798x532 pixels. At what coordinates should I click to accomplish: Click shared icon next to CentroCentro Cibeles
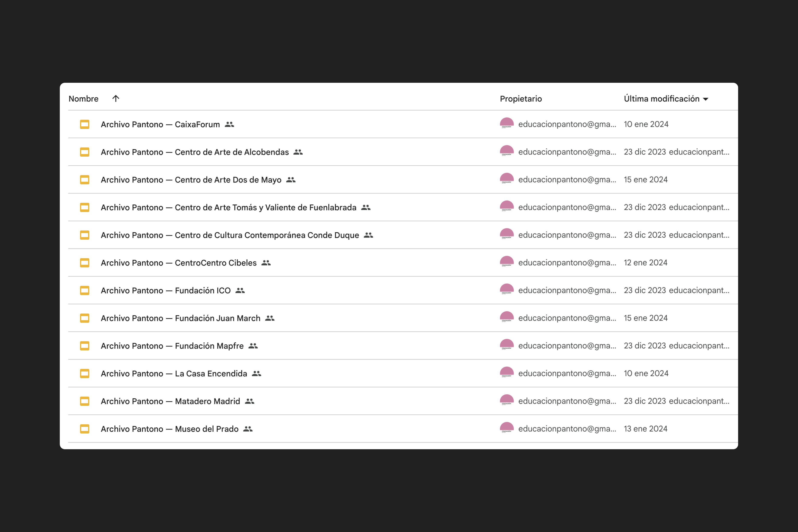click(x=266, y=263)
